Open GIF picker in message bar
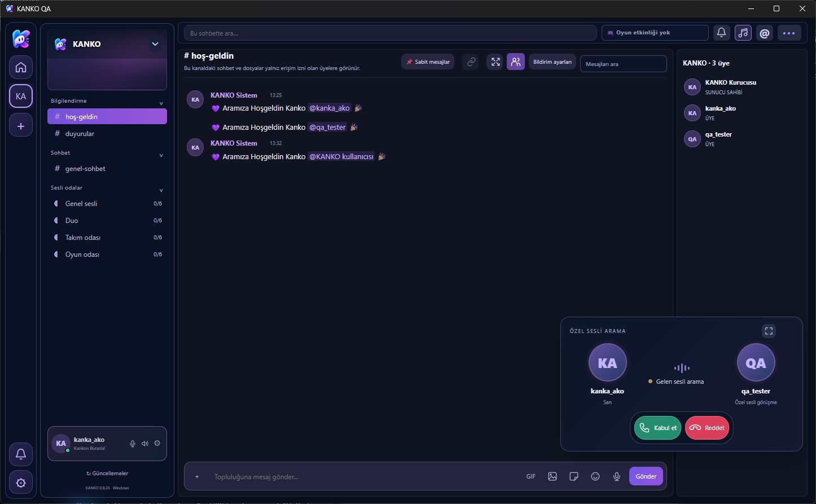The width and height of the screenshot is (816, 504). pyautogui.click(x=531, y=476)
